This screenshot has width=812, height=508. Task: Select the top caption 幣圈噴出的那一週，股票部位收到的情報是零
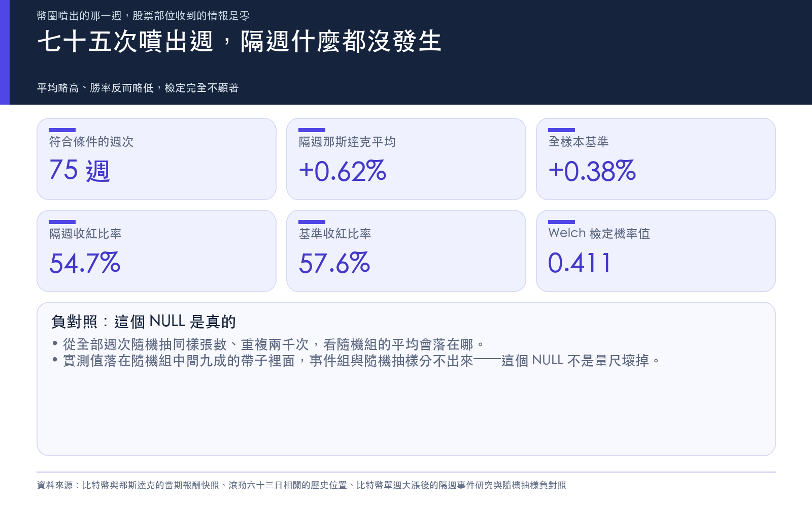[143, 16]
